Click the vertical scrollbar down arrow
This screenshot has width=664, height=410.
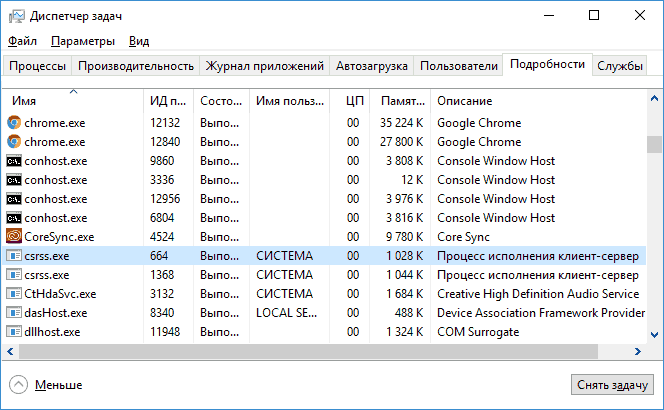coord(654,335)
